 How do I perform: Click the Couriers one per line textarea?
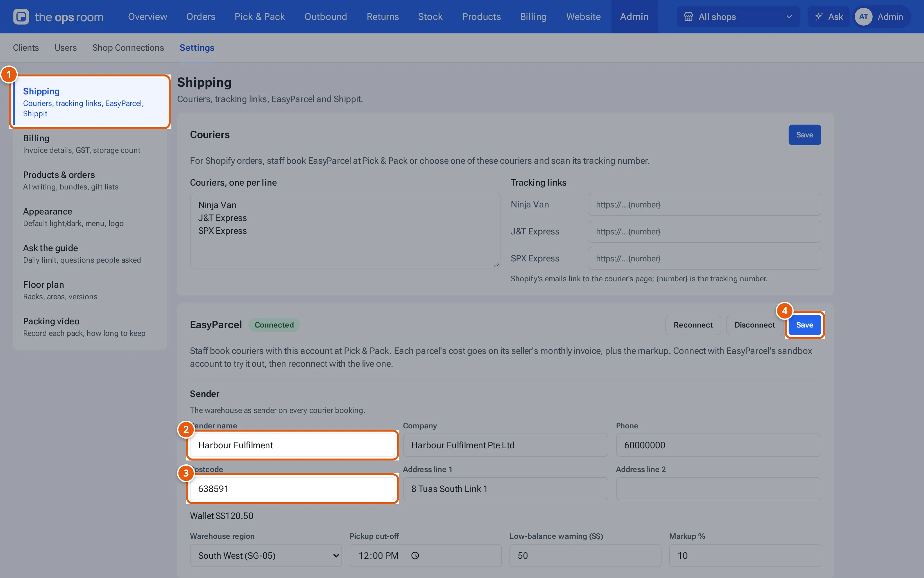tap(345, 231)
